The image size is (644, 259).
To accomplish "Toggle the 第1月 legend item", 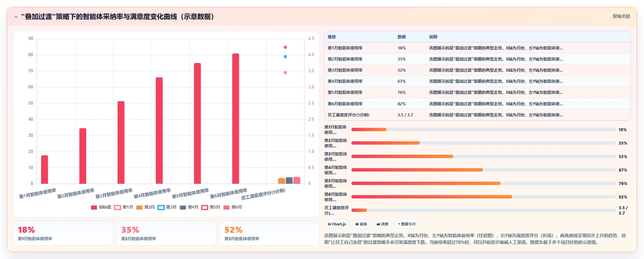I will 124,207.
